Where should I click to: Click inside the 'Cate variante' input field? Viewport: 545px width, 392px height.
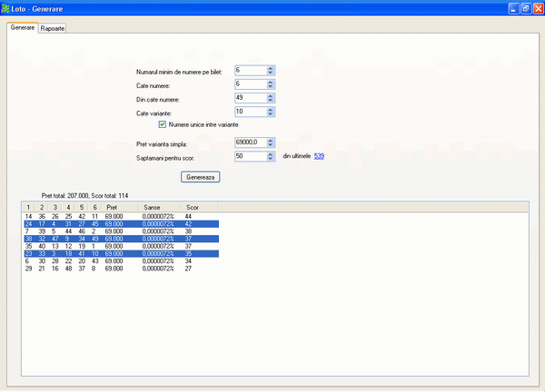pyautogui.click(x=250, y=113)
